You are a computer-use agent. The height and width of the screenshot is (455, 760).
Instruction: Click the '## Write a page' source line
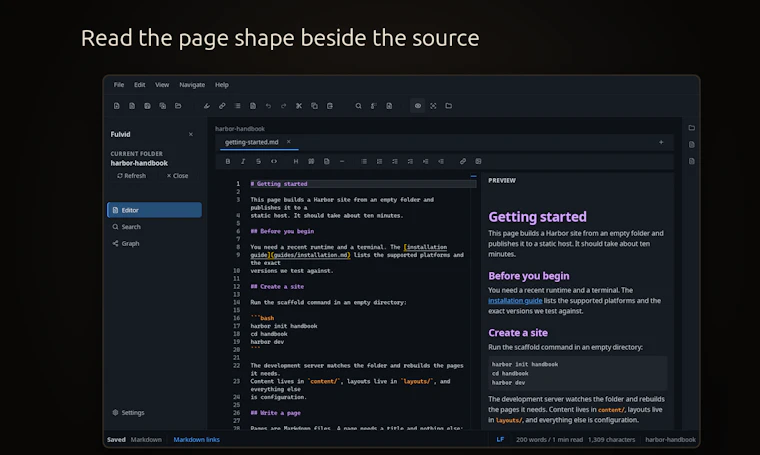tap(275, 413)
